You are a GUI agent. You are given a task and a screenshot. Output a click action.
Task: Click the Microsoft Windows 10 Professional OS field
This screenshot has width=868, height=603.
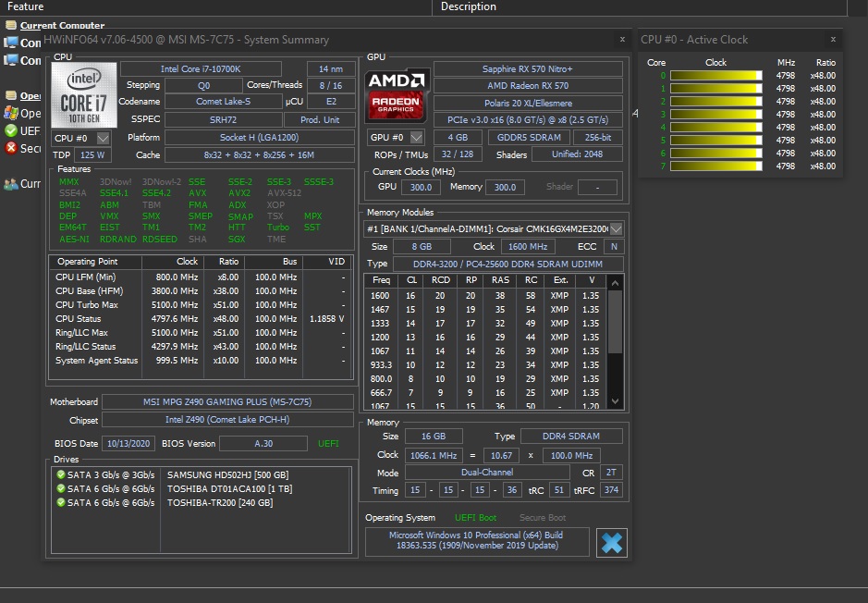click(477, 540)
